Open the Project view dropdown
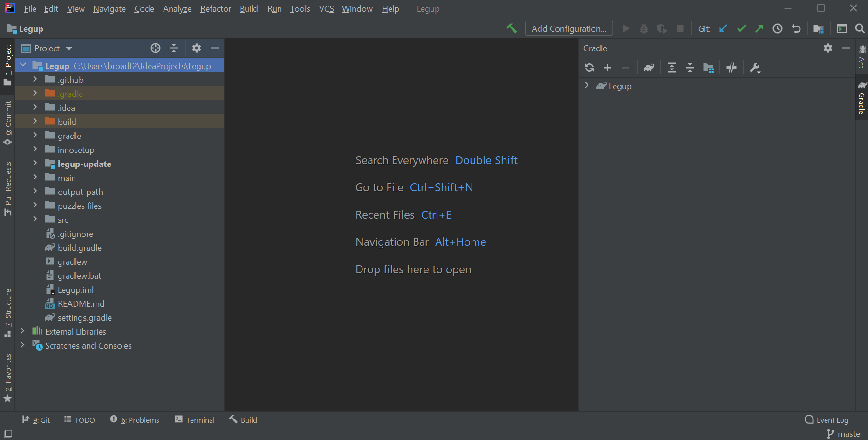 pyautogui.click(x=47, y=48)
